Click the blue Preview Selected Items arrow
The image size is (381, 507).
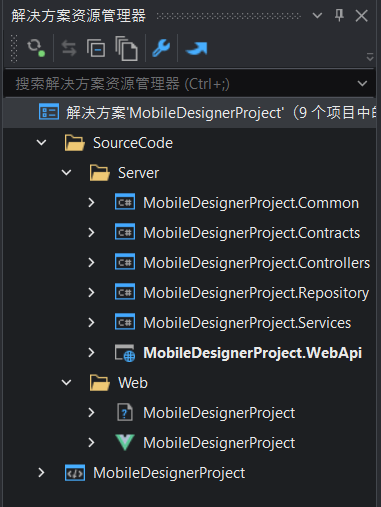[x=197, y=49]
